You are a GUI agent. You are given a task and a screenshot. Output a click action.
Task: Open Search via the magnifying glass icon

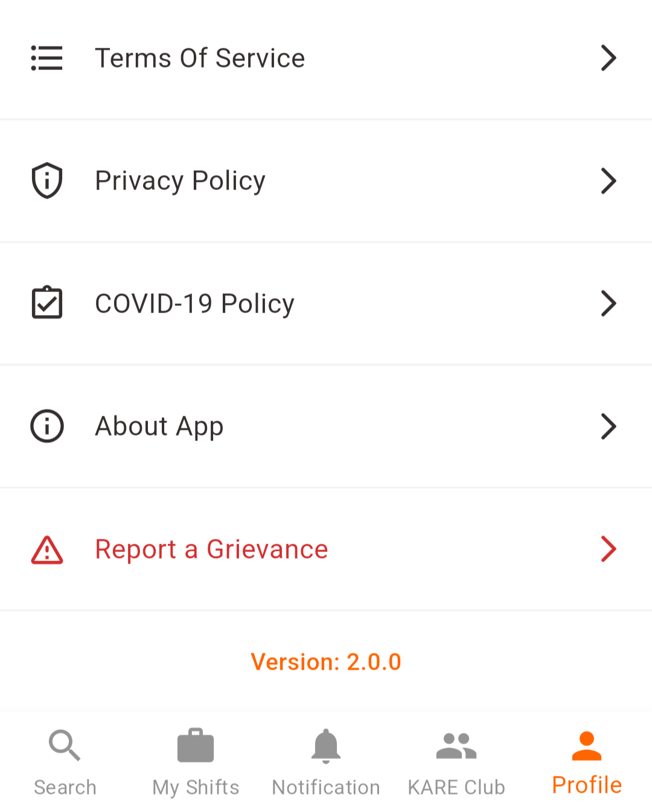tap(65, 746)
